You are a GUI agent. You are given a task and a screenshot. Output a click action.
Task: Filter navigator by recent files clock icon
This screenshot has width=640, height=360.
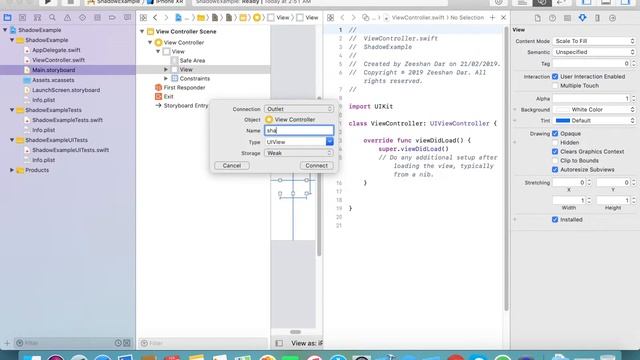point(118,343)
